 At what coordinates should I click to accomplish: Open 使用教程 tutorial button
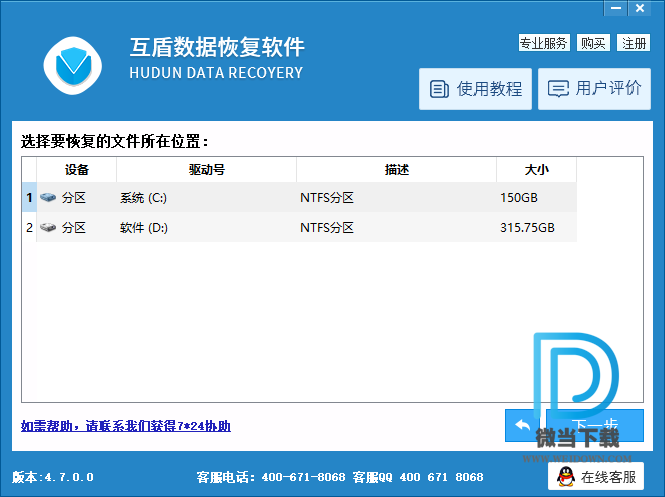click(475, 89)
